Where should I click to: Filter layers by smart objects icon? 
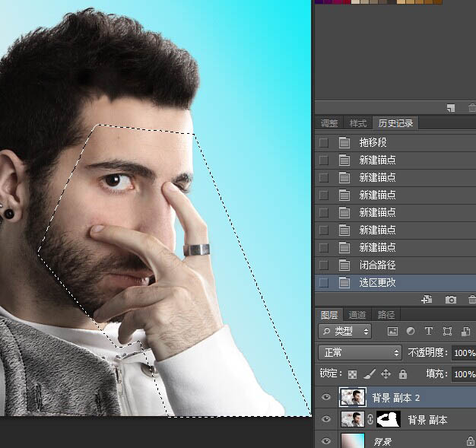click(x=465, y=331)
